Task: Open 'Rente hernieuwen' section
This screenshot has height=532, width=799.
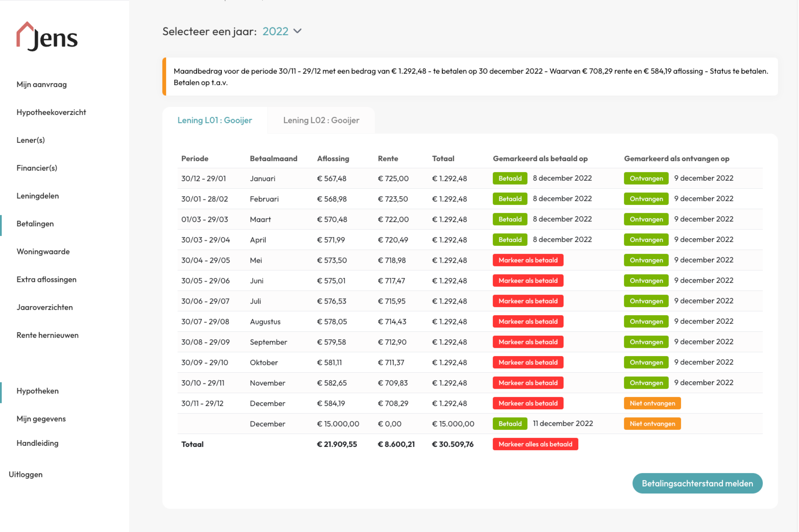Action: [48, 335]
